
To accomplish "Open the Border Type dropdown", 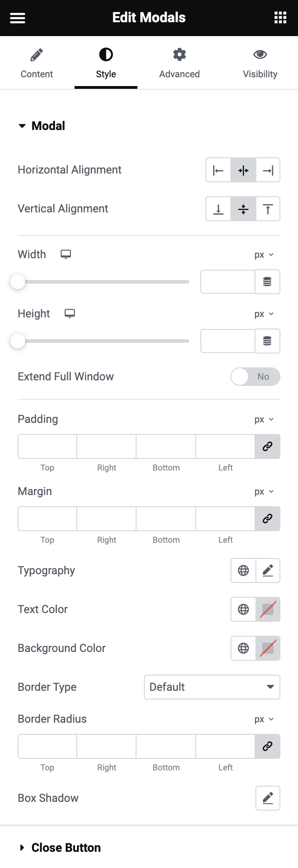I will click(212, 687).
